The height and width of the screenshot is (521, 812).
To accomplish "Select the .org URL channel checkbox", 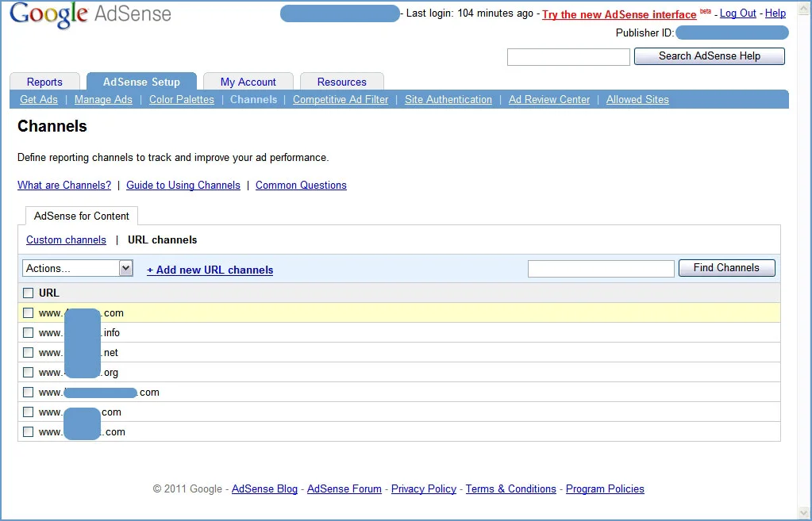I will click(29, 373).
